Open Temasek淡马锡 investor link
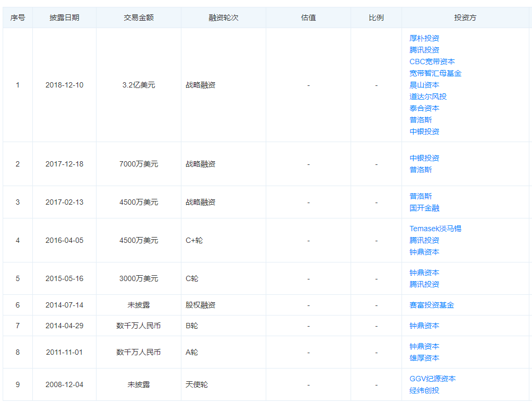This screenshot has height=403, width=532. (435, 229)
